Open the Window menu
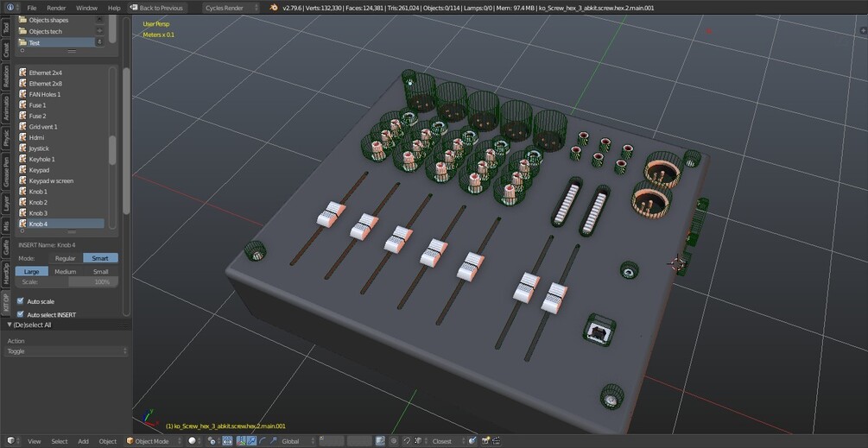Screen dimensions: 868x448 pos(86,8)
